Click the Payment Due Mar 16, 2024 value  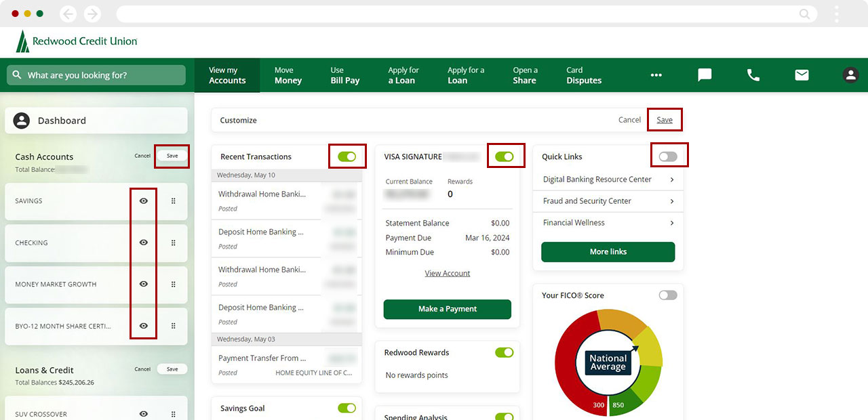click(x=488, y=238)
